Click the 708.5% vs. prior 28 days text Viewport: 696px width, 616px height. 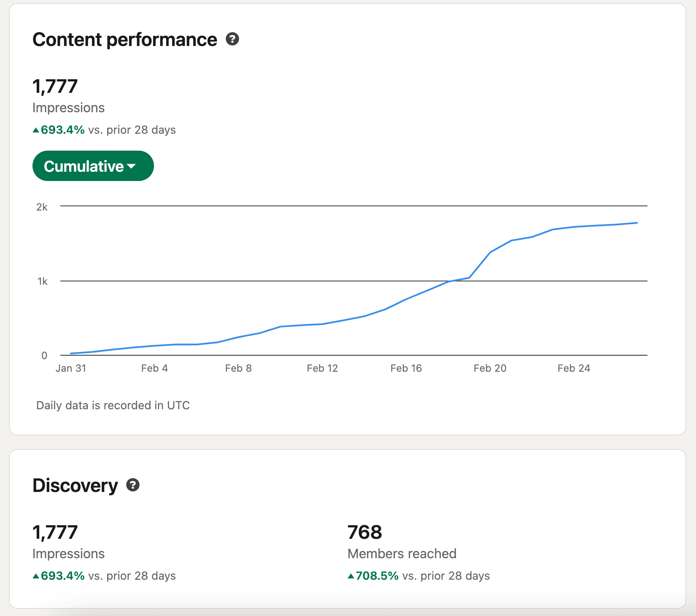click(422, 576)
